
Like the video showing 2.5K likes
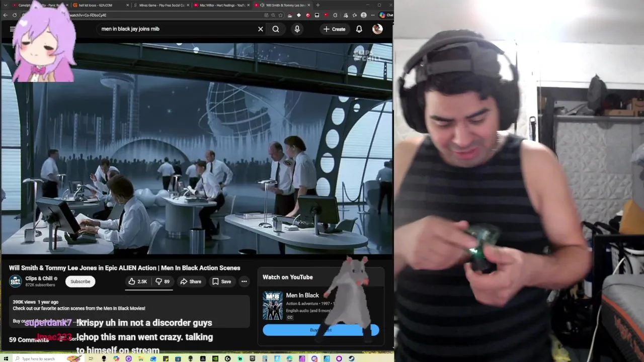(137, 282)
